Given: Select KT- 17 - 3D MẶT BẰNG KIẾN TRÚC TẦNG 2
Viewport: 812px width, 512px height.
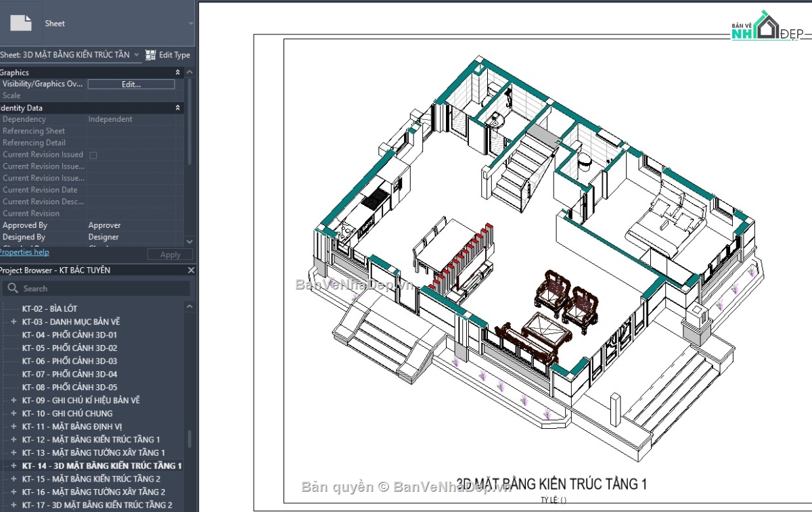Looking at the screenshot, I should tap(97, 505).
